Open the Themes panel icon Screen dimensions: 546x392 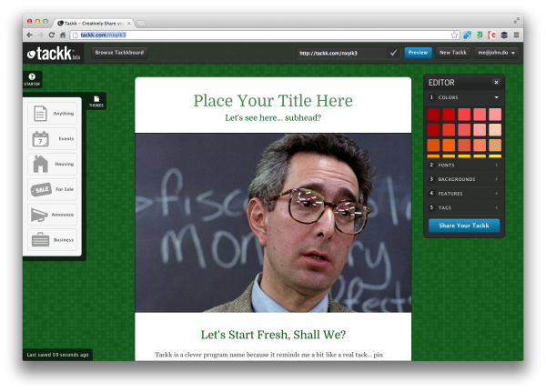96,99
